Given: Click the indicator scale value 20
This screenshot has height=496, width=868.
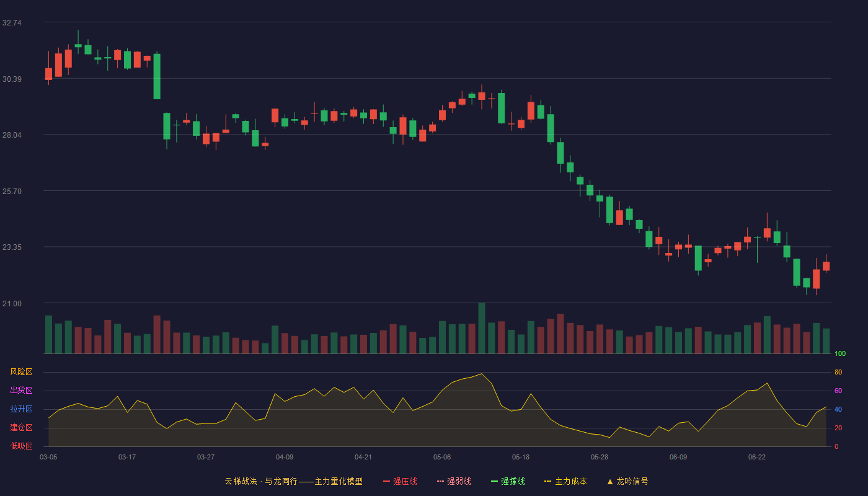Looking at the screenshot, I should coord(838,428).
